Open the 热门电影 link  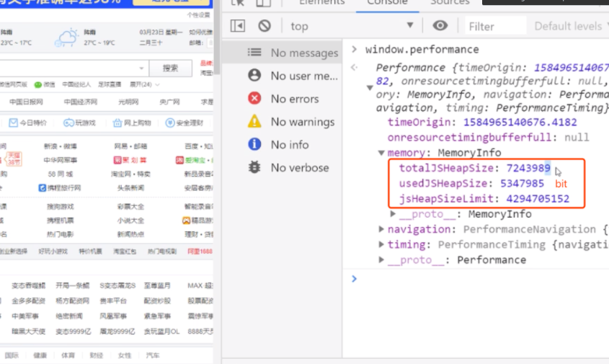tap(61, 234)
